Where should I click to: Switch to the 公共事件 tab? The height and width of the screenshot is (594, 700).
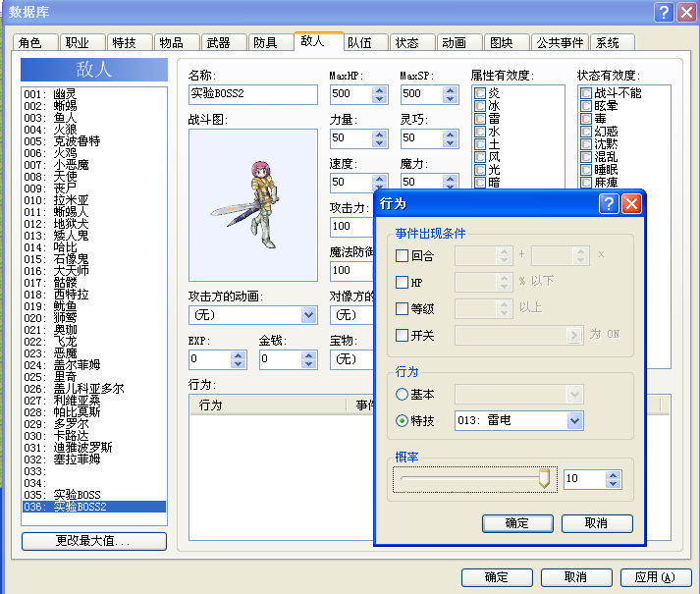[560, 43]
